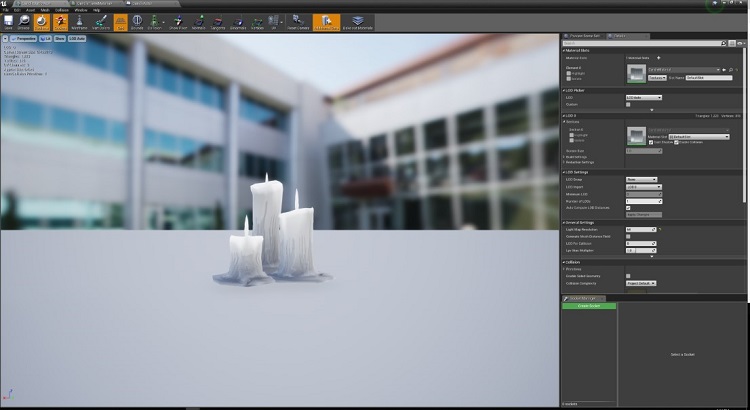This screenshot has width=750, height=410.
Task: Click the Browse icon in the toolbar
Action: [x=23, y=21]
